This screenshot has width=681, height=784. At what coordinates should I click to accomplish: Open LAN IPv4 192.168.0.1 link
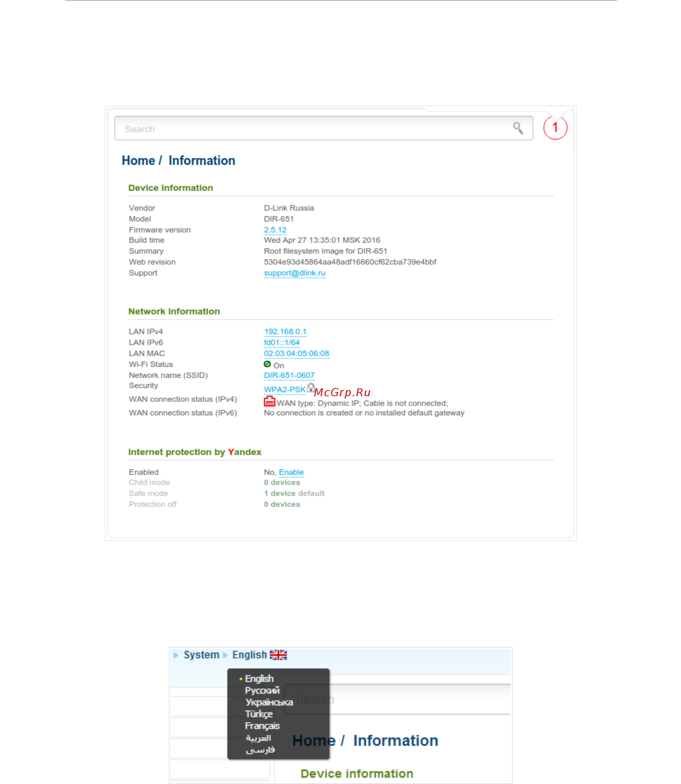click(x=285, y=332)
